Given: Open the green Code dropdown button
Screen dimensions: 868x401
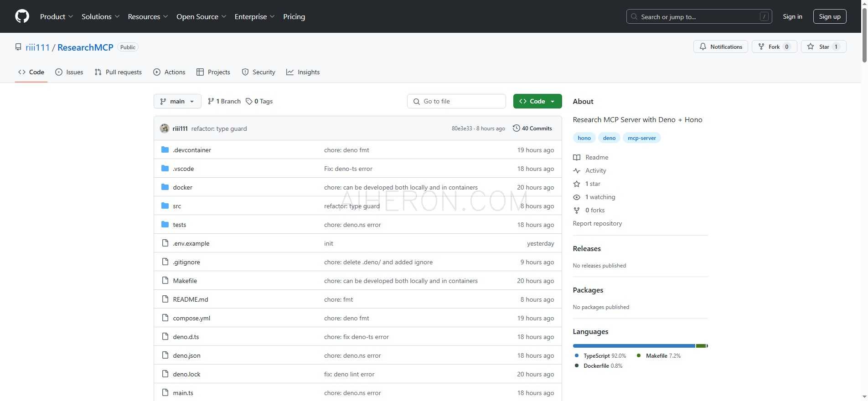Looking at the screenshot, I should point(537,101).
